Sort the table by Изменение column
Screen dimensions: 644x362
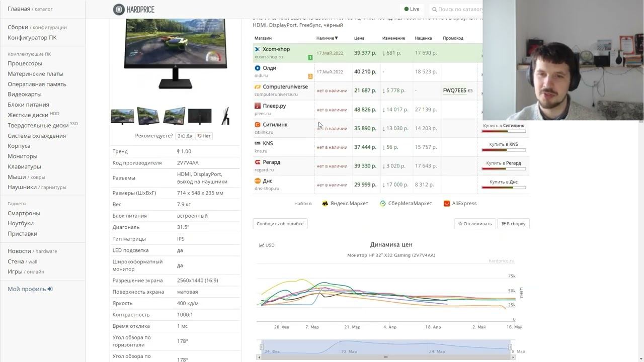pos(393,38)
